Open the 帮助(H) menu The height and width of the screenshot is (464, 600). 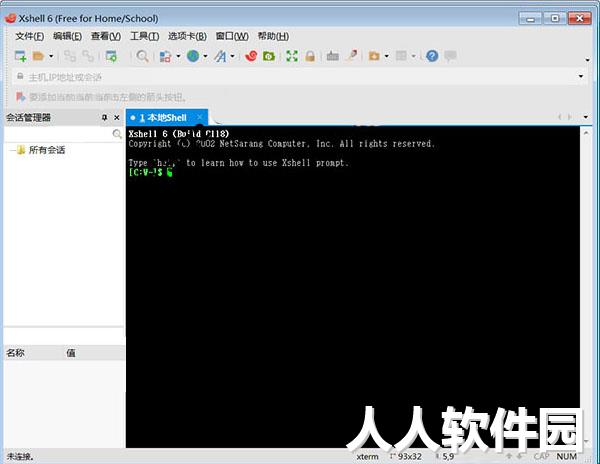click(273, 36)
